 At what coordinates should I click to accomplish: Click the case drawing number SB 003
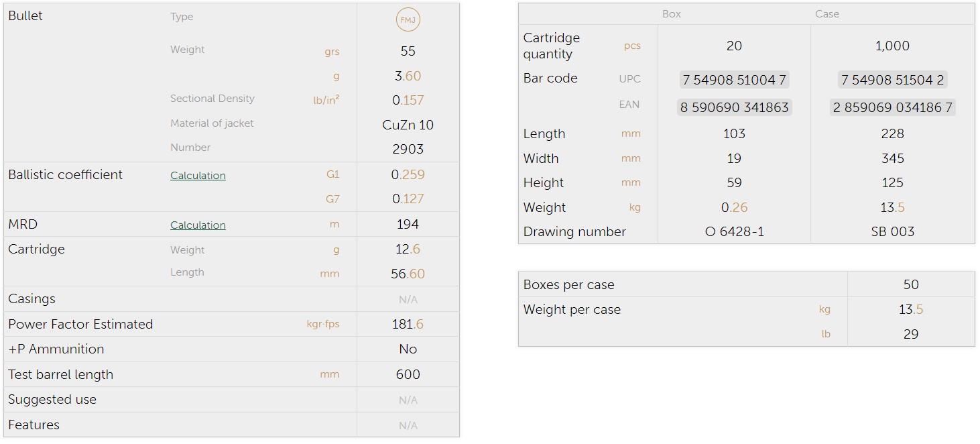click(892, 232)
